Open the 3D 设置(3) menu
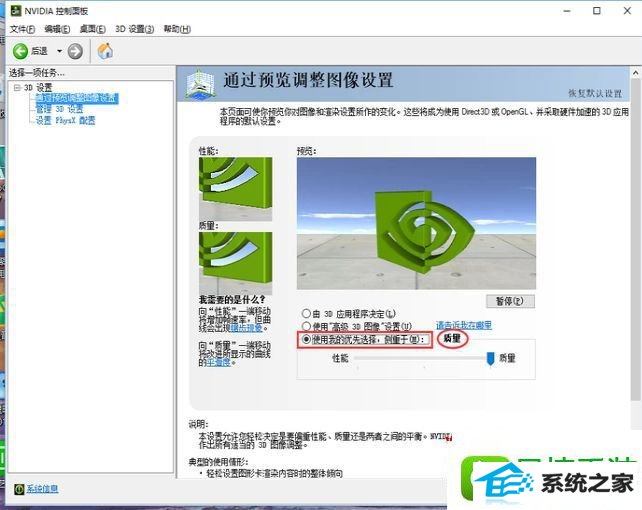Viewport: 642px width, 510px height. [134, 29]
